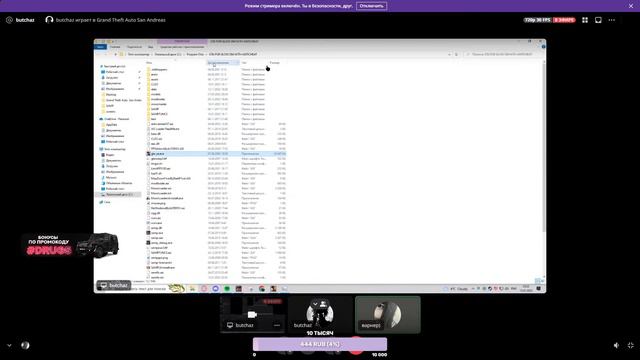
Task: Select the highlighted Локальный диск (C:) node
Action: (118, 194)
